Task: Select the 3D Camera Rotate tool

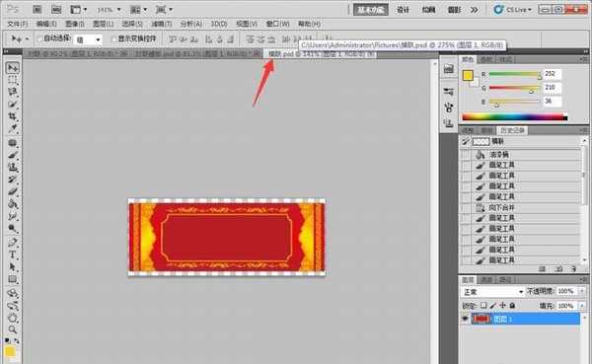Action: point(13,305)
